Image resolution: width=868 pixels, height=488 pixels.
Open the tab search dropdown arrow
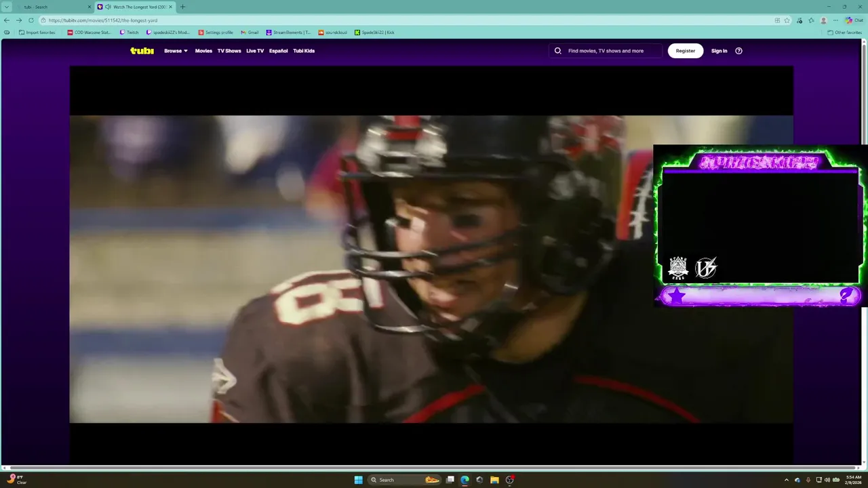[x=7, y=7]
